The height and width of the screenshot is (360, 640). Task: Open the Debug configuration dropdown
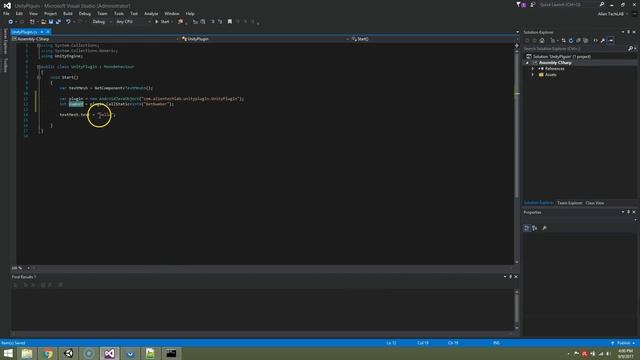point(101,22)
